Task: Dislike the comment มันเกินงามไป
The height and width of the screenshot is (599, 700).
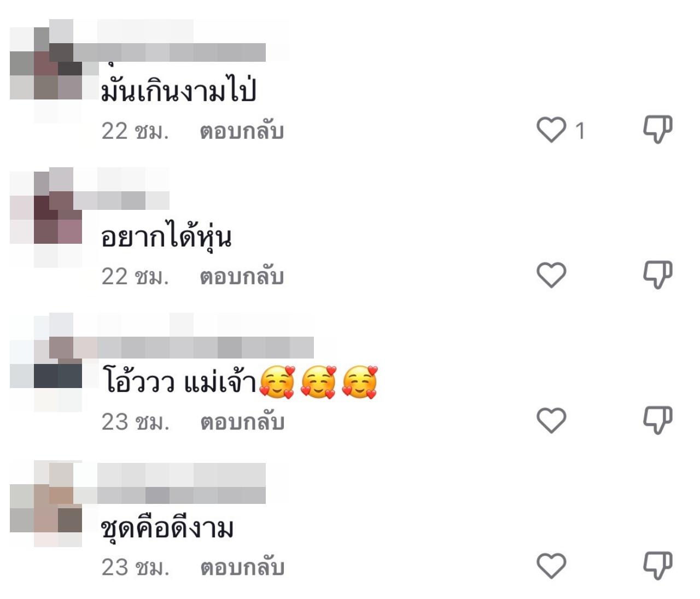Action: click(657, 130)
